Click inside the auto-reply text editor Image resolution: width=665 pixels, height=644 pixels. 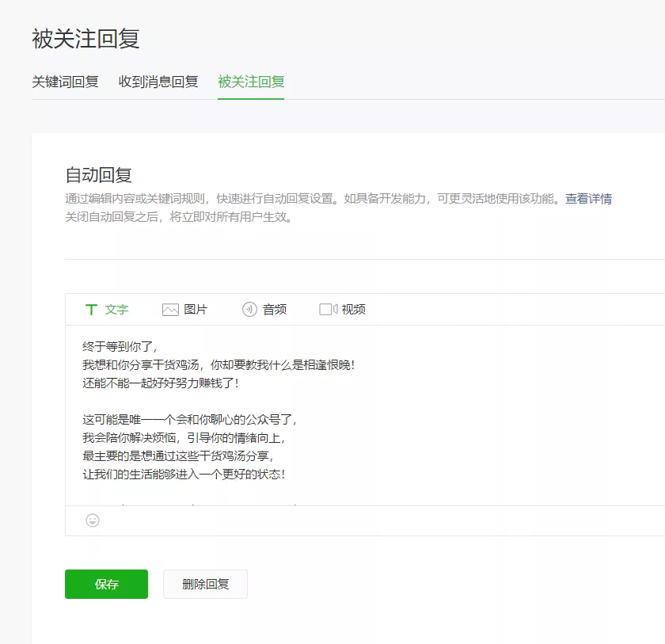317,412
